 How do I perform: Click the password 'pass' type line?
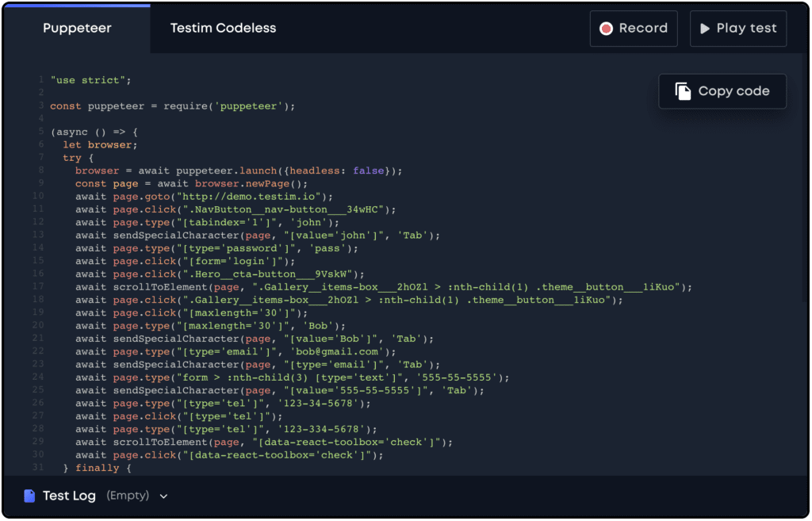(216, 248)
